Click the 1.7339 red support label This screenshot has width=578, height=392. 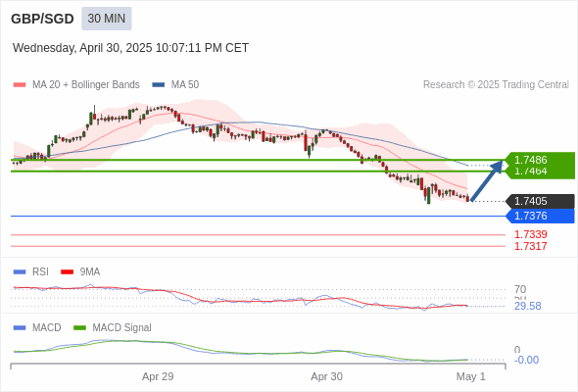point(530,234)
